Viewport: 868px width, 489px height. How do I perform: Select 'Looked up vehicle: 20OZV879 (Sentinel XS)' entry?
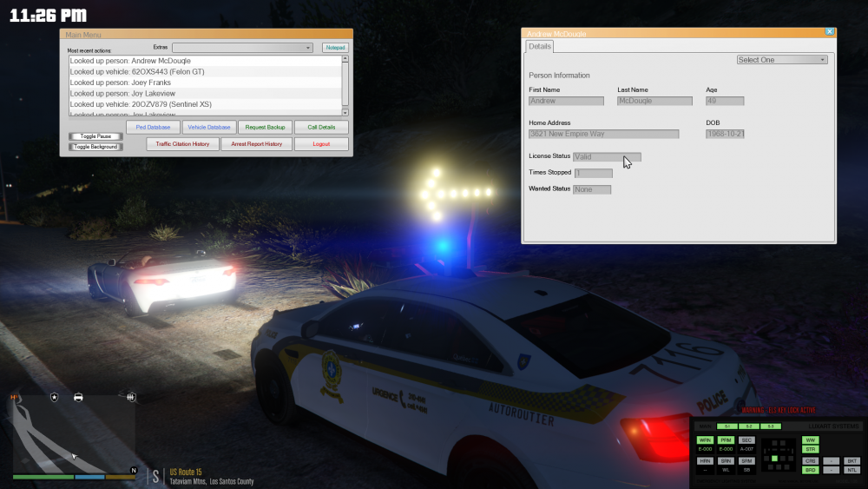tap(206, 104)
